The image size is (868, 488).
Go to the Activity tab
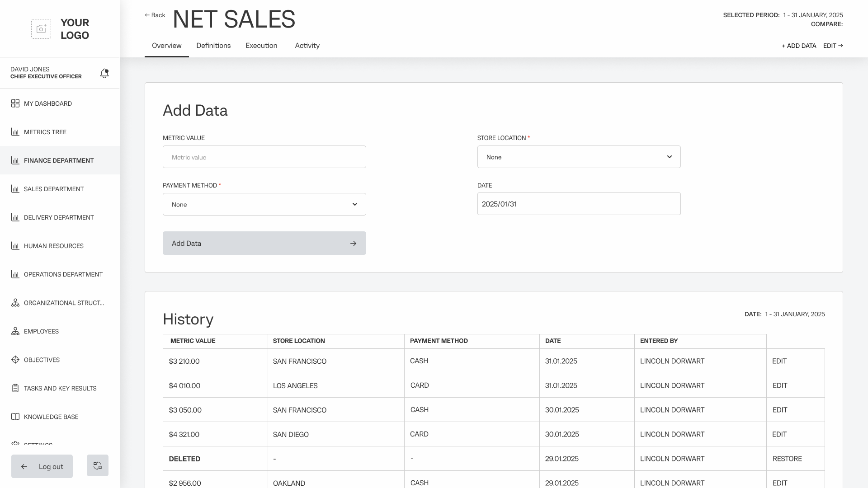[x=307, y=46]
